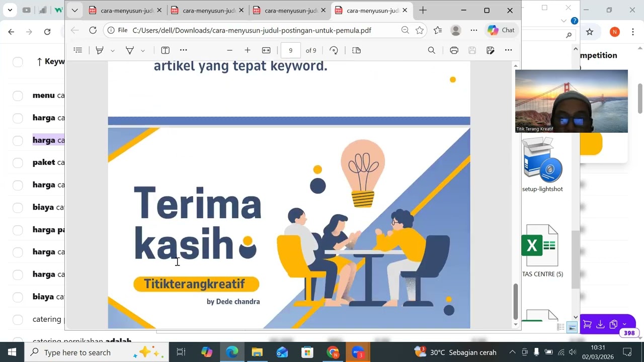Screen dimensions: 644x362
Task: Open File Explorer from the taskbar
Action: (257, 352)
